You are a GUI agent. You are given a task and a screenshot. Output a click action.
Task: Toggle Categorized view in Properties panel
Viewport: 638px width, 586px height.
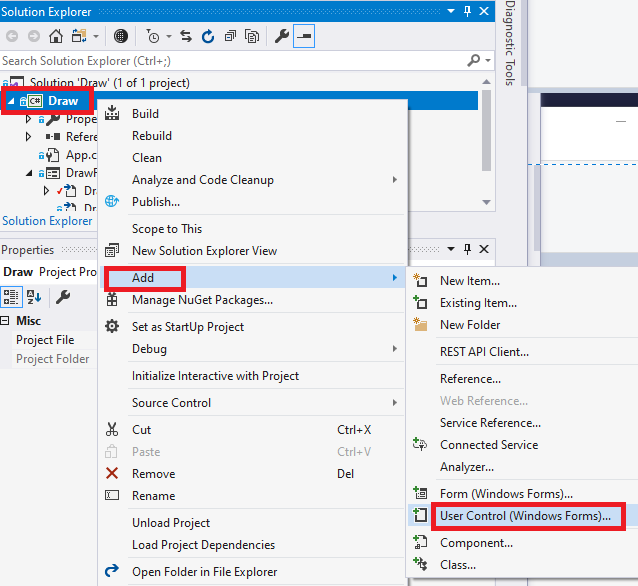click(x=12, y=297)
